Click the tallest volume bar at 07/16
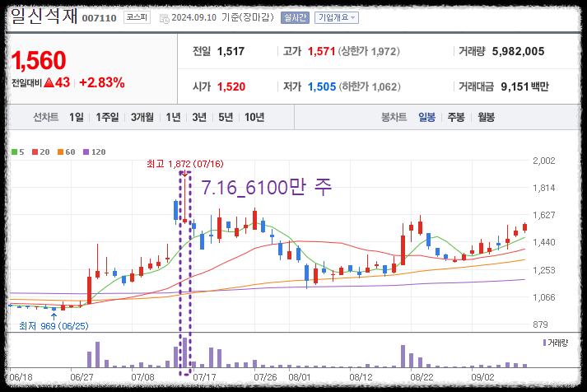The image size is (587, 392). tap(184, 352)
